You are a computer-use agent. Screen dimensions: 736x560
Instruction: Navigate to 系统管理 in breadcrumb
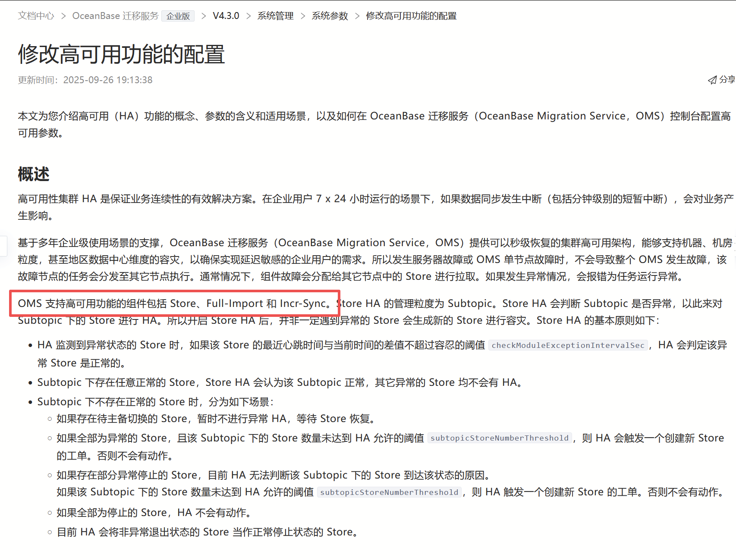pyautogui.click(x=275, y=16)
